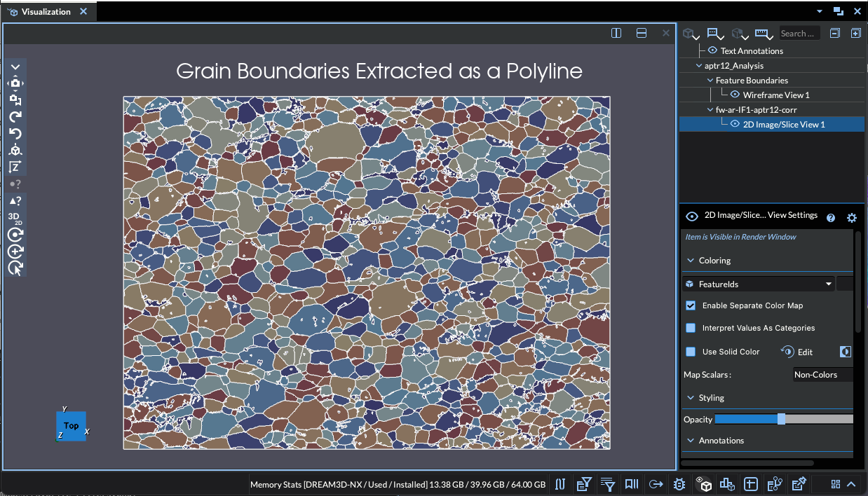Screen dimensions: 868x496
Task: Click the camera reset view icon
Action: pyautogui.click(x=15, y=83)
